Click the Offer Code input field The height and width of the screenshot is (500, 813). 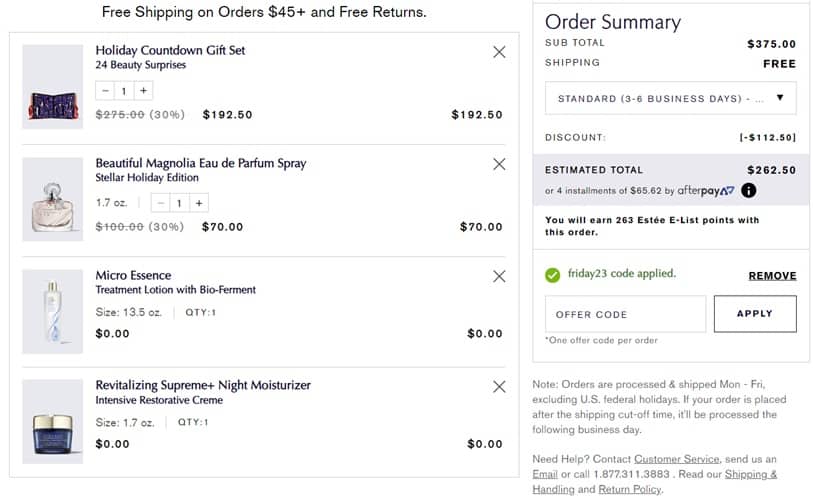pos(625,314)
